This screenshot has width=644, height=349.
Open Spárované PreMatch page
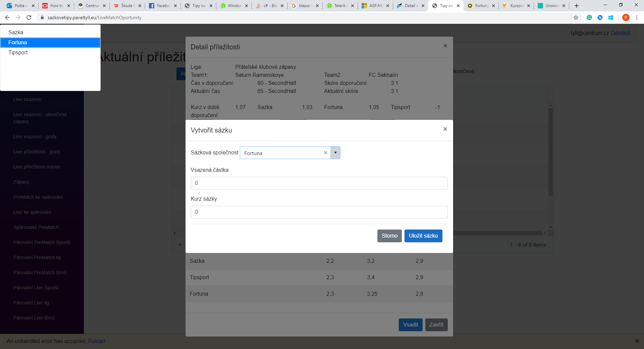pyautogui.click(x=36, y=227)
